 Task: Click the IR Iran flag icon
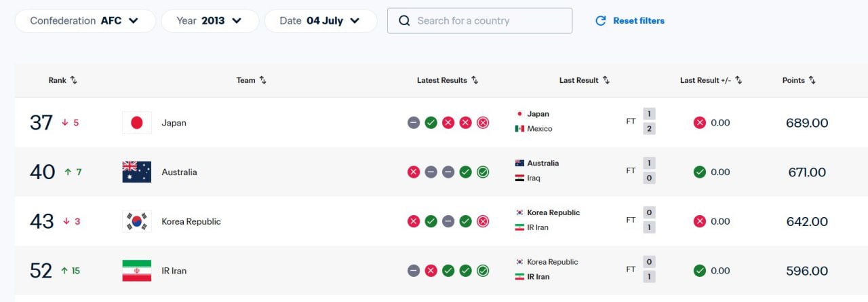coord(136,271)
